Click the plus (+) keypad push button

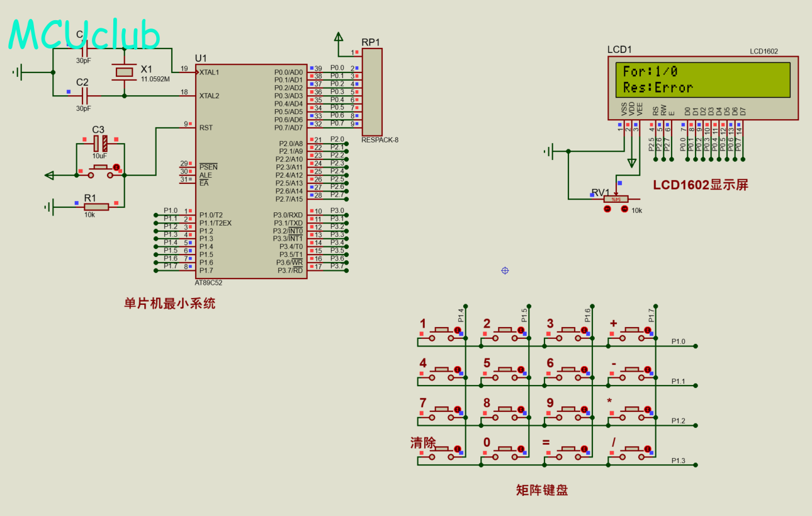click(x=631, y=334)
